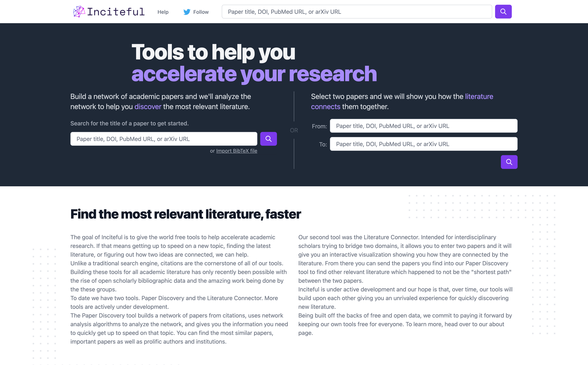Click the "To:" field label
The width and height of the screenshot is (588, 365).
pos(323,144)
